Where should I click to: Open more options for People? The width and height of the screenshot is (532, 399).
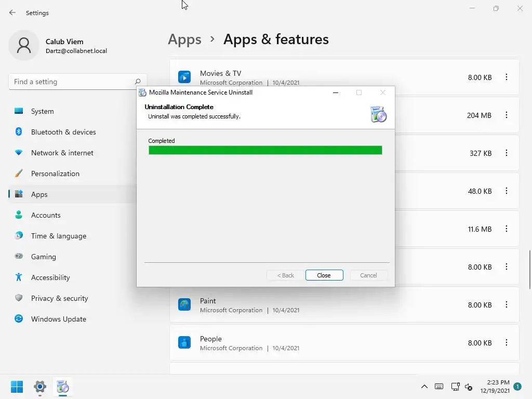pos(506,343)
